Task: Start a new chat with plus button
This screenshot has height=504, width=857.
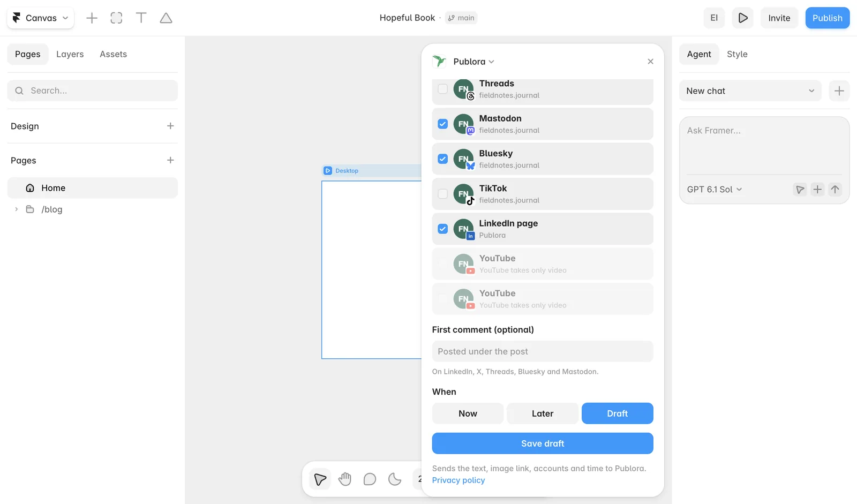Action: 839,91
